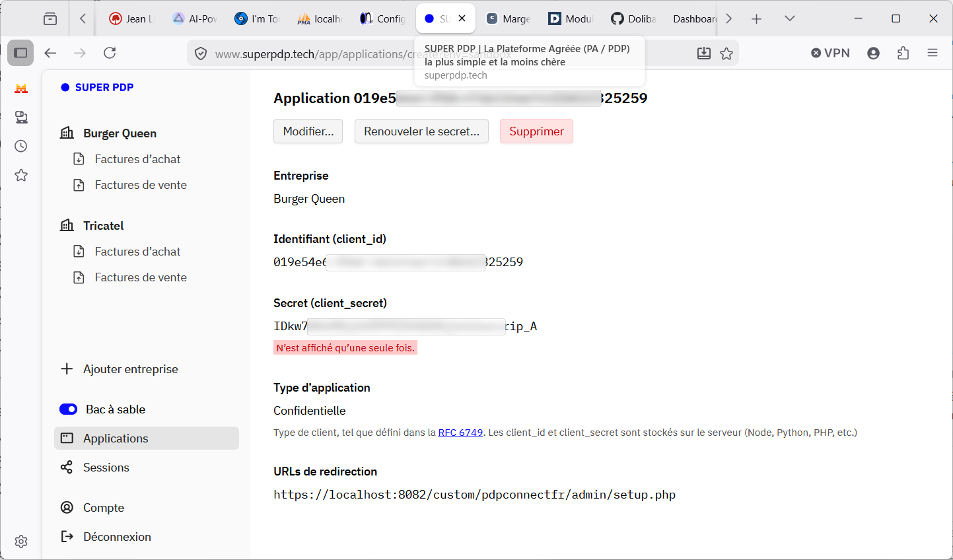This screenshot has width=953, height=560.
Task: Toggle the Bac à sable switch
Action: pos(69,409)
